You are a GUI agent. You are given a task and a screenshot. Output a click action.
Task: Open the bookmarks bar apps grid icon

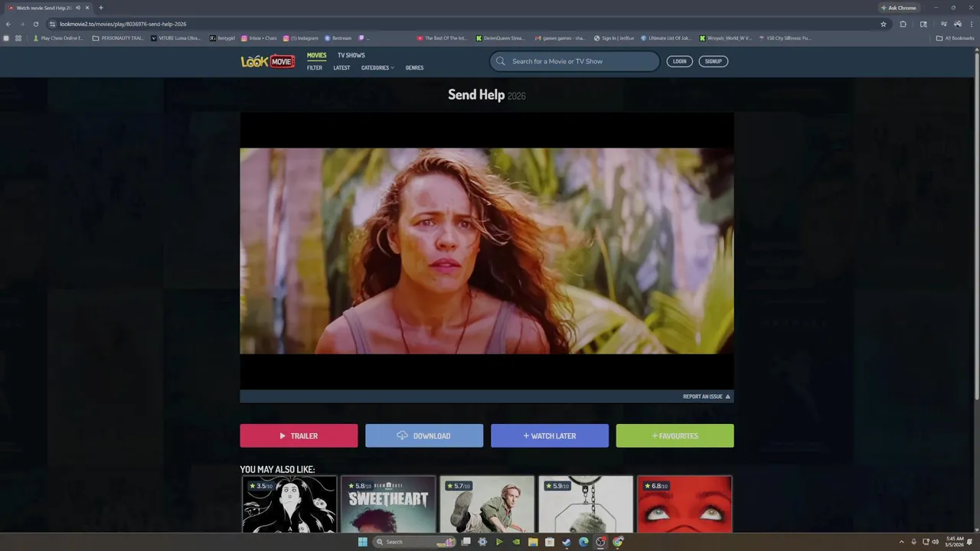[18, 37]
